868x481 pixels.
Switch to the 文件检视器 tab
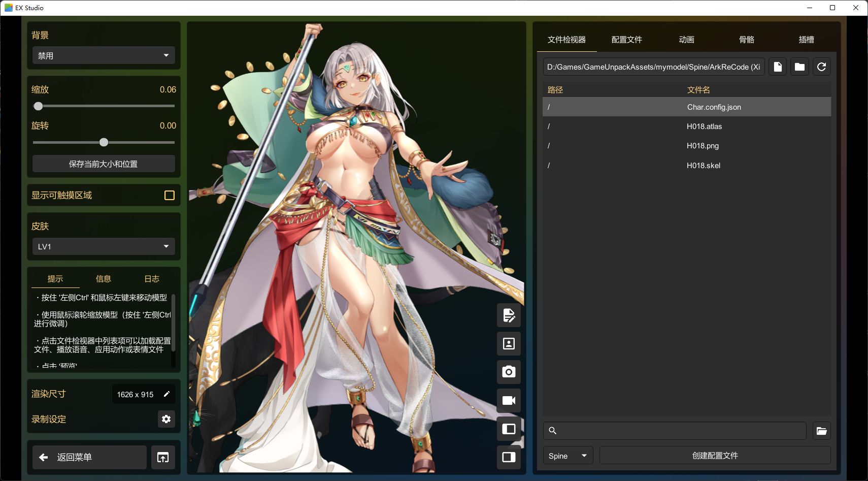pyautogui.click(x=567, y=40)
